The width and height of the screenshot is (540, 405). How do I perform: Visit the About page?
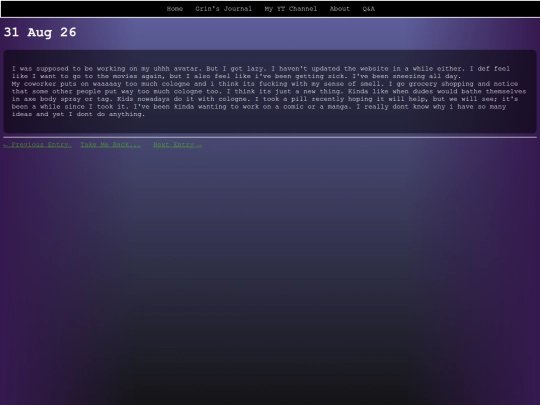(340, 9)
